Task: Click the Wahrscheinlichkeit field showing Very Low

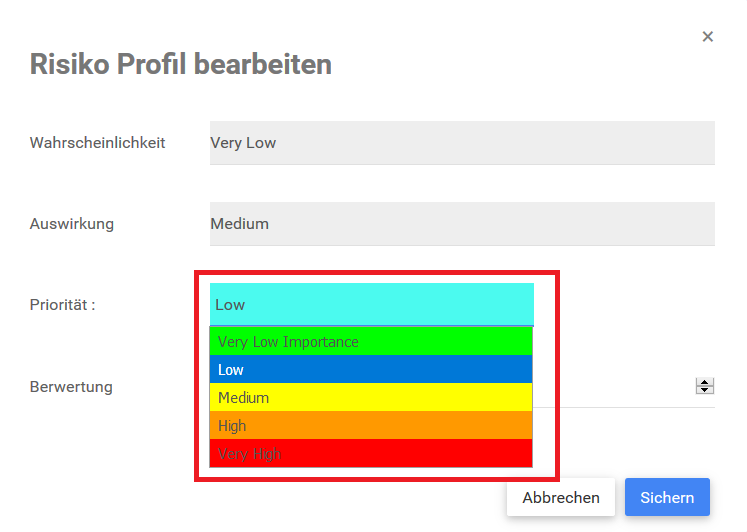Action: coord(462,143)
